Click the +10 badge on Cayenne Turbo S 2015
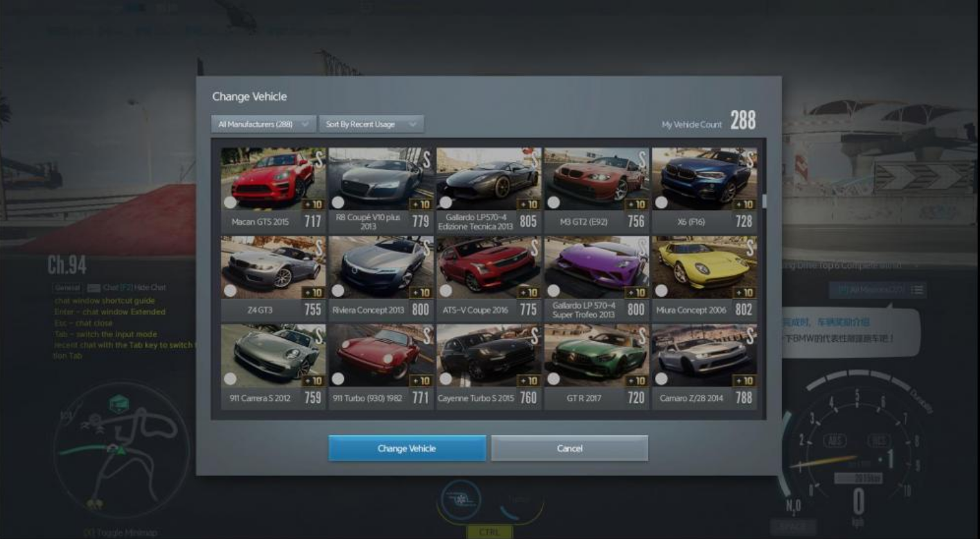The width and height of the screenshot is (980, 539). pyautogui.click(x=529, y=380)
